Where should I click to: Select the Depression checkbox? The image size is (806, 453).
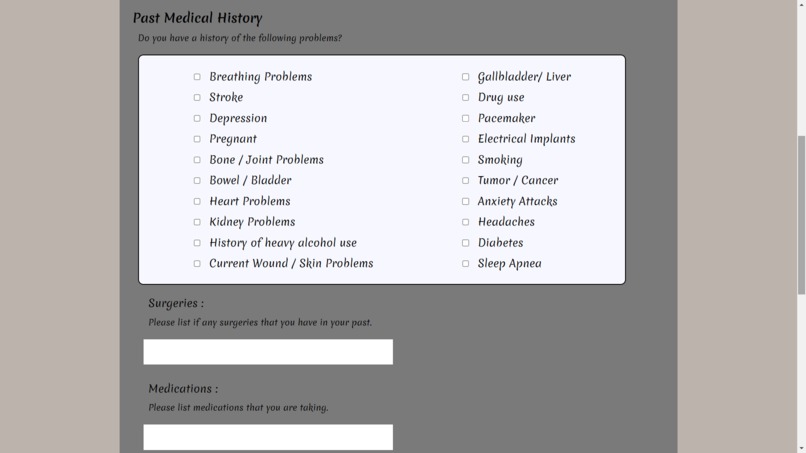click(x=197, y=118)
